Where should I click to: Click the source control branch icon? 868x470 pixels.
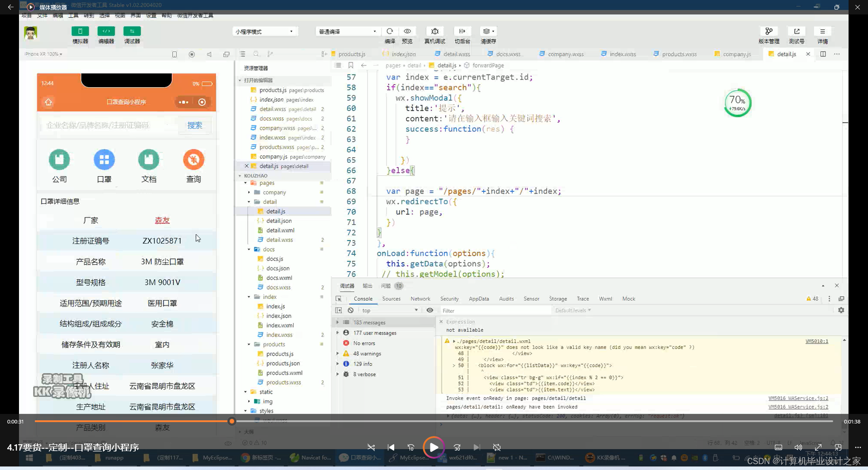pyautogui.click(x=270, y=54)
